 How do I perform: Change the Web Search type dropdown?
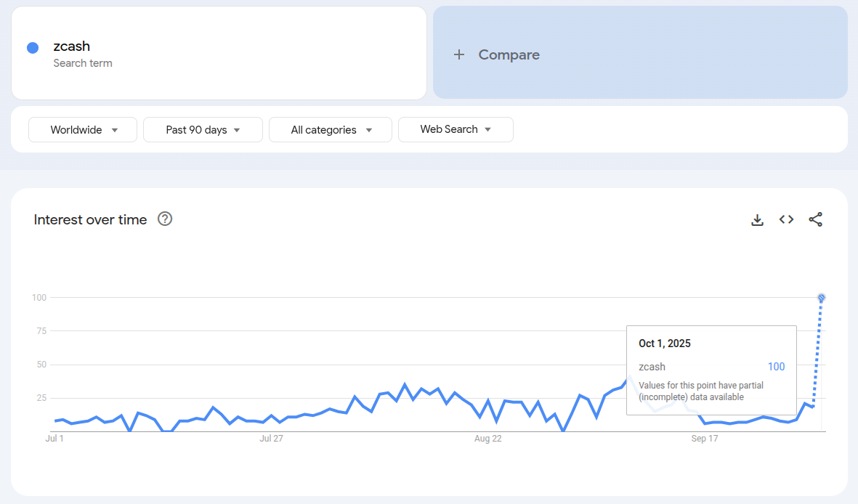coord(456,129)
